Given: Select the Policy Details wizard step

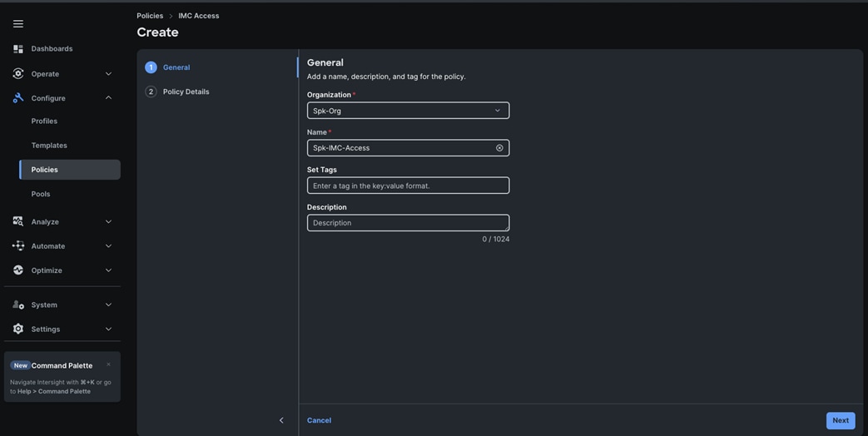Looking at the screenshot, I should click(x=186, y=92).
